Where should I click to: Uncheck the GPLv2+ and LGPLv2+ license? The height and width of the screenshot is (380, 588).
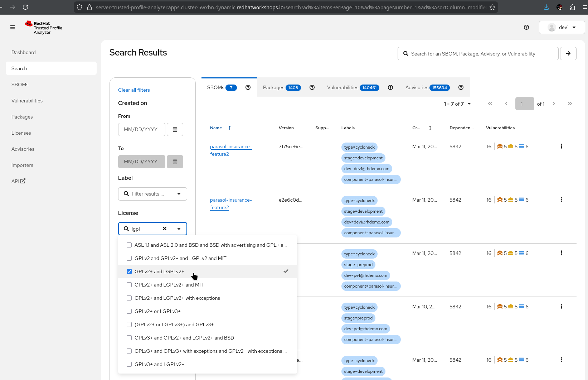pyautogui.click(x=129, y=271)
